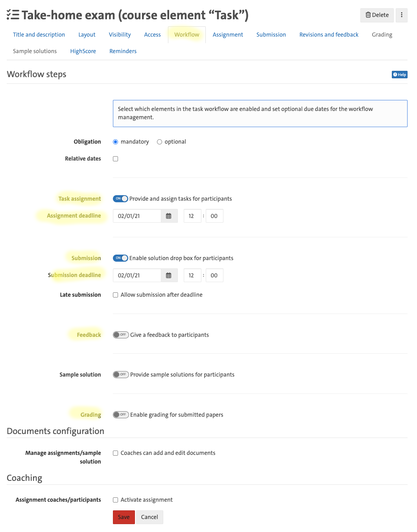Enable the sample solutions toggle
This screenshot has height=532, width=417.
pyautogui.click(x=121, y=375)
